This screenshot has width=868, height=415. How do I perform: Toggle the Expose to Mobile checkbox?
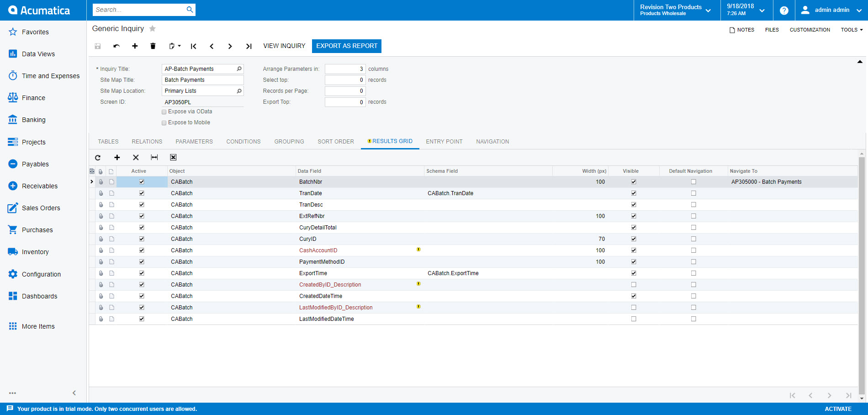(164, 123)
